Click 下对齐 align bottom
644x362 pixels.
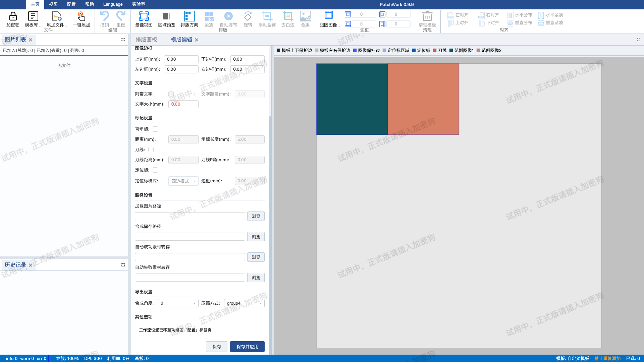coord(489,23)
